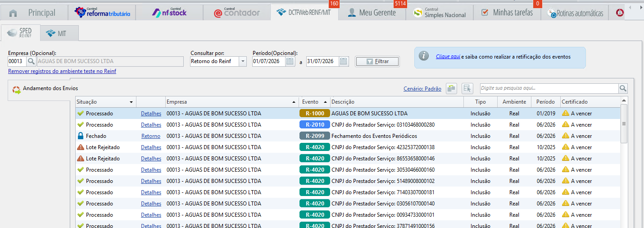644x228 pixels.
Task: Click the Filtrar button
Action: pyautogui.click(x=377, y=61)
